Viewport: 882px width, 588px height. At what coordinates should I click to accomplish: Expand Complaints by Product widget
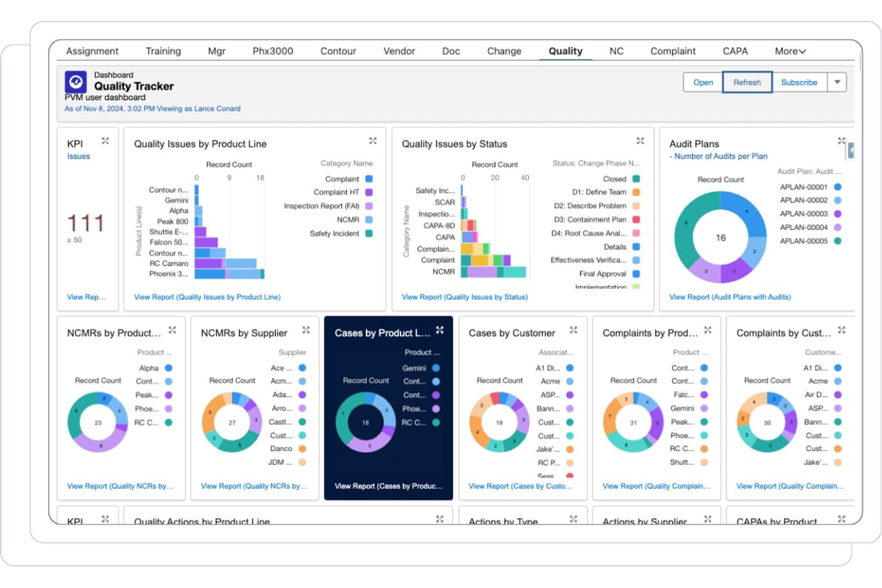pyautogui.click(x=708, y=329)
